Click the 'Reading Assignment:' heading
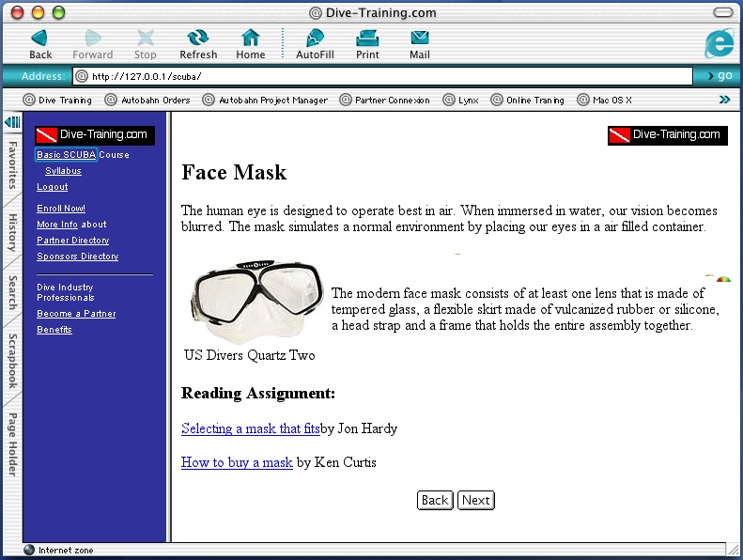Screen dimensions: 743x560 [x=258, y=394]
